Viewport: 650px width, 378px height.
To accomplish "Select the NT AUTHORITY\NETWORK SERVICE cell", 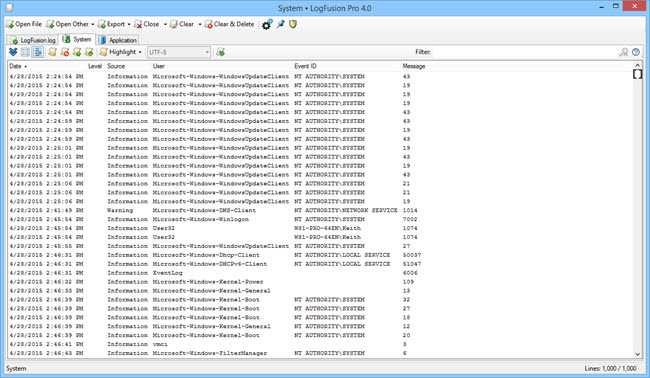I will click(x=346, y=211).
